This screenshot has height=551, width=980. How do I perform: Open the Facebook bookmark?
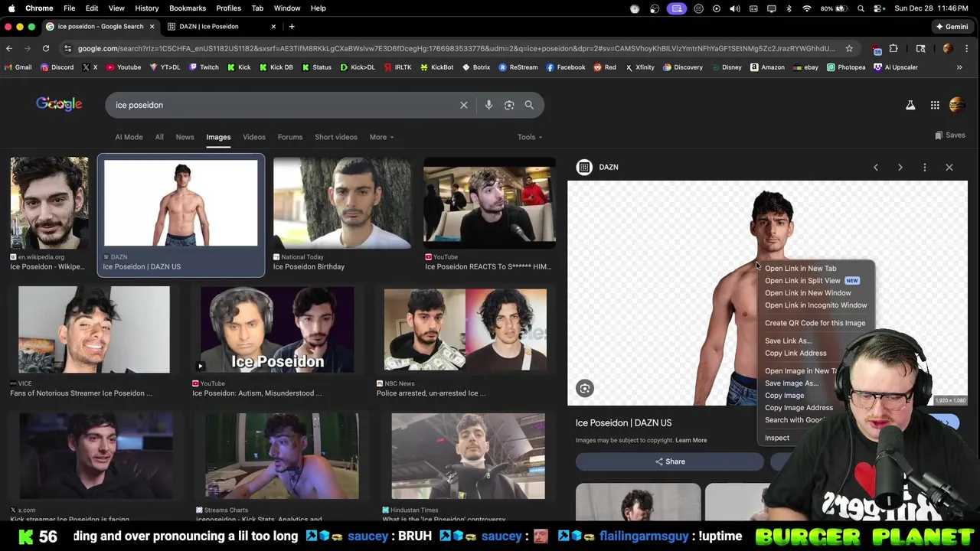(x=565, y=67)
